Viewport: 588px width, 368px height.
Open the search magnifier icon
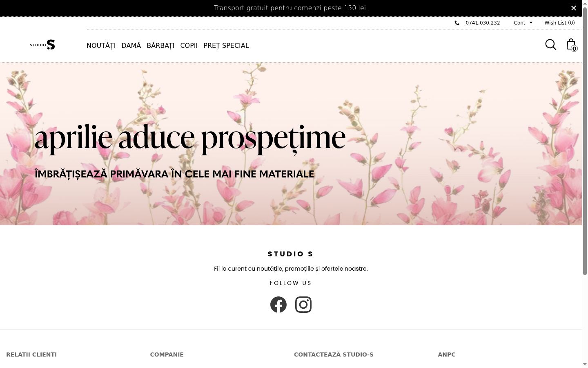click(x=551, y=45)
